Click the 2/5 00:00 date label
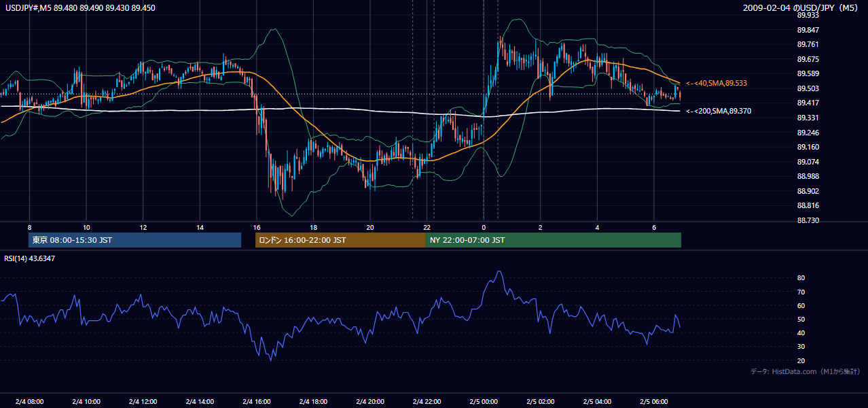The image size is (868, 408). pyautogui.click(x=484, y=401)
